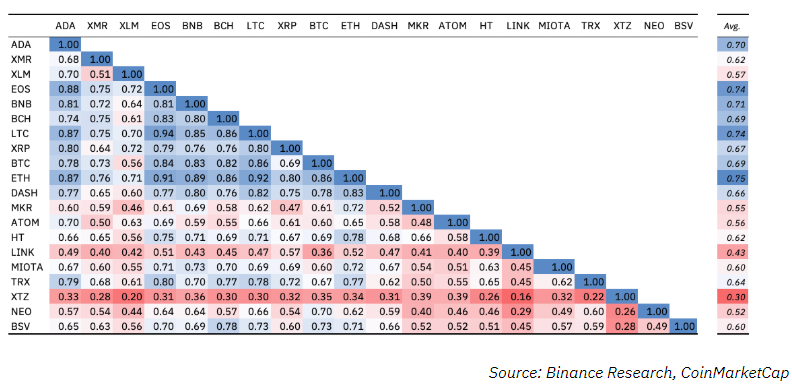Select the BSV row label
This screenshot has width=792, height=385.
(20, 326)
